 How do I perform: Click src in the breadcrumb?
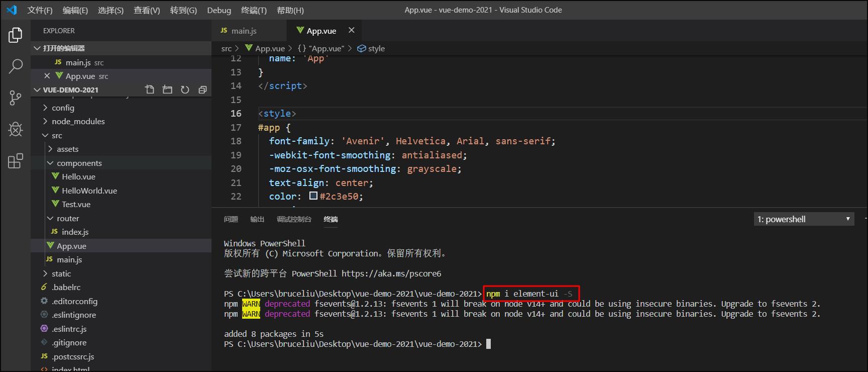click(227, 48)
